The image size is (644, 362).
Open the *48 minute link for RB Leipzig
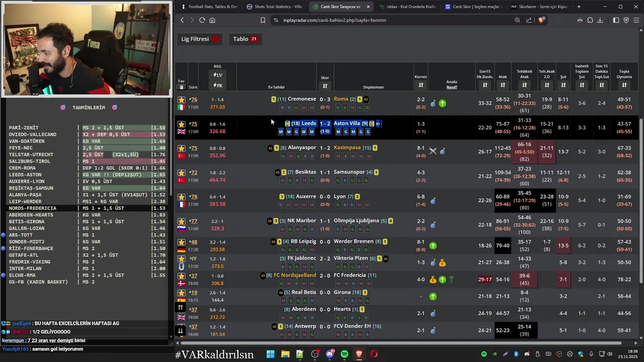click(x=193, y=242)
